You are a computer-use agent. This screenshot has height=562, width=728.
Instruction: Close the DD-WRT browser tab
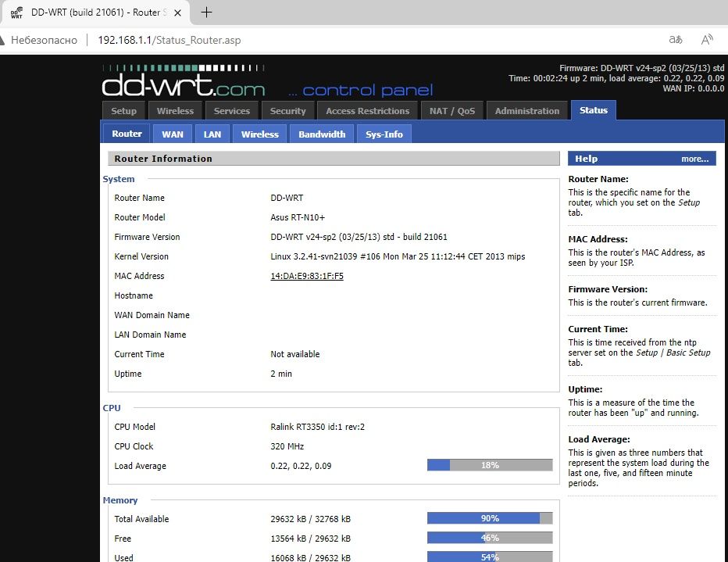point(177,13)
